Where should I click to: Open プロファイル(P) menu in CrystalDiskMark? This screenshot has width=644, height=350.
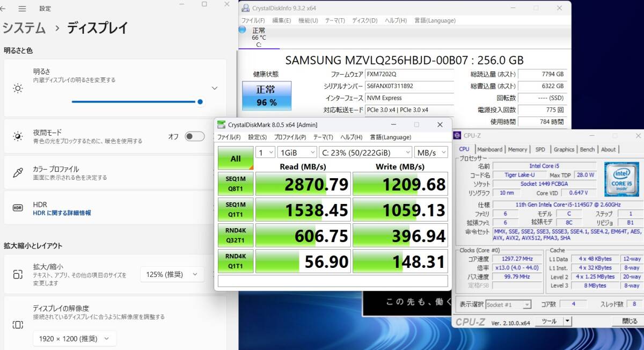click(290, 137)
